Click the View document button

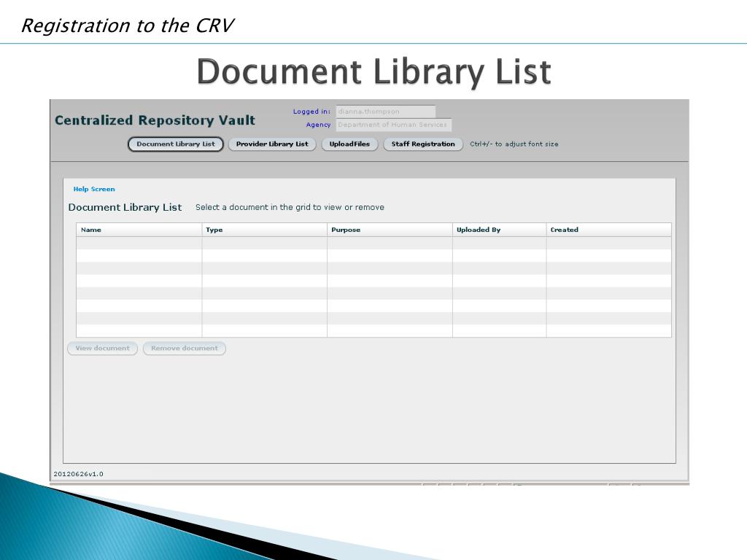tap(102, 348)
